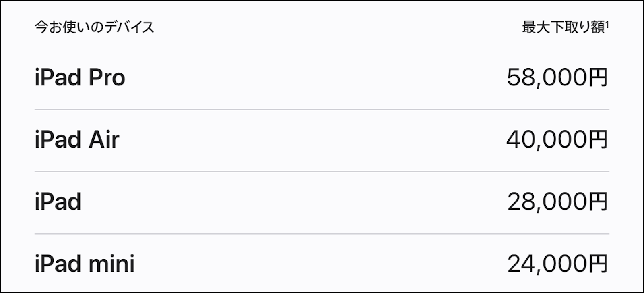Click the 円 symbol after 40,000
This screenshot has height=293, width=644.
599,139
